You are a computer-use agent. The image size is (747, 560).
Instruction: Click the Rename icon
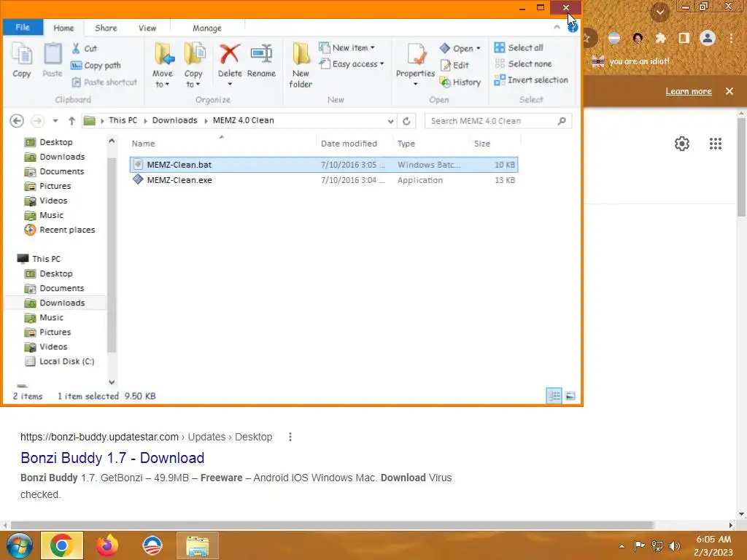coord(261,53)
